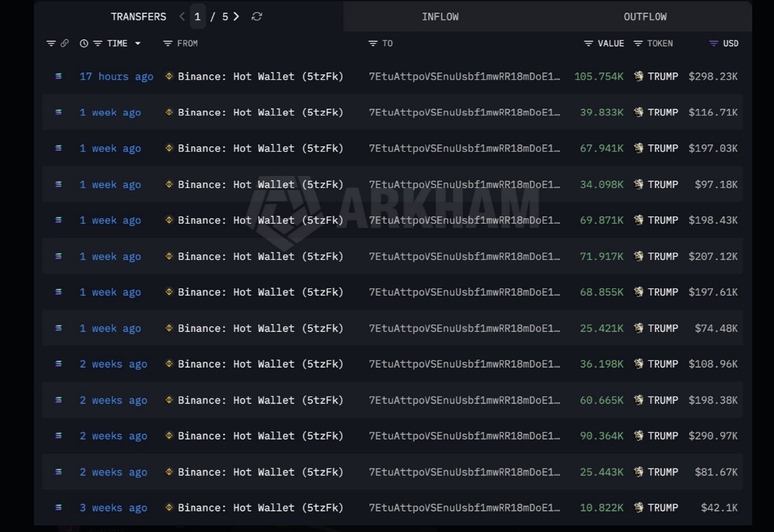Toggle the TIME sort dropdown arrow

tap(137, 43)
